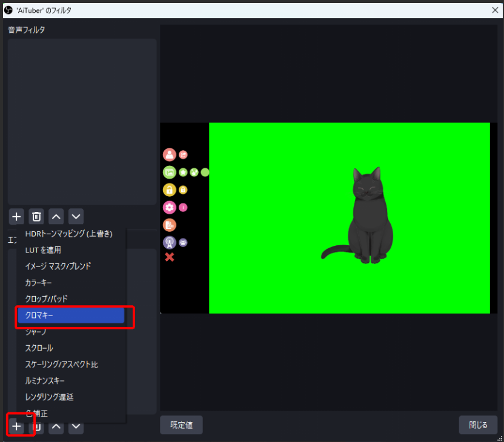The width and height of the screenshot is (504, 442).
Task: Click the red person avatar icon in preview
Action: click(x=170, y=154)
